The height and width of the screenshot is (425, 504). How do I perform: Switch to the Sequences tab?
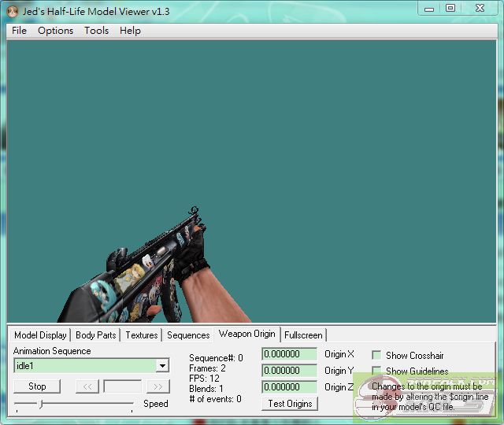pyautogui.click(x=188, y=335)
